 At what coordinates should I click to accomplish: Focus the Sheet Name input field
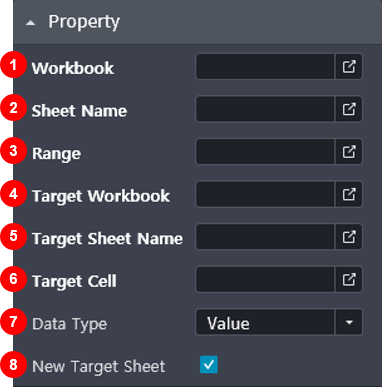coord(265,109)
